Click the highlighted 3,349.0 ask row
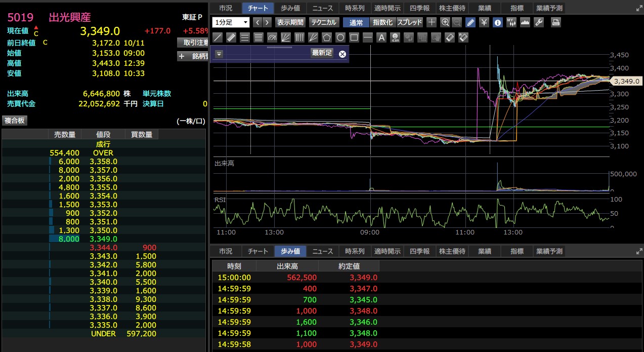The width and height of the screenshot is (644, 352). tap(103, 239)
